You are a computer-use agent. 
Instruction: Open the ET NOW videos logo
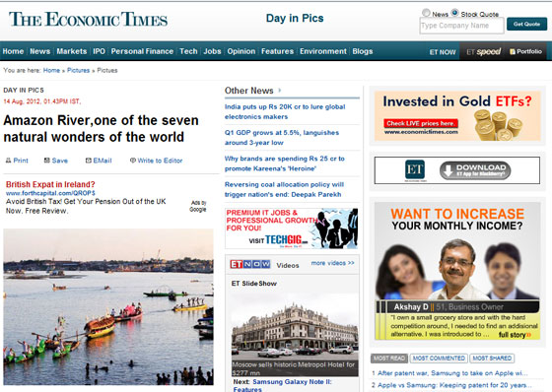pyautogui.click(x=250, y=264)
